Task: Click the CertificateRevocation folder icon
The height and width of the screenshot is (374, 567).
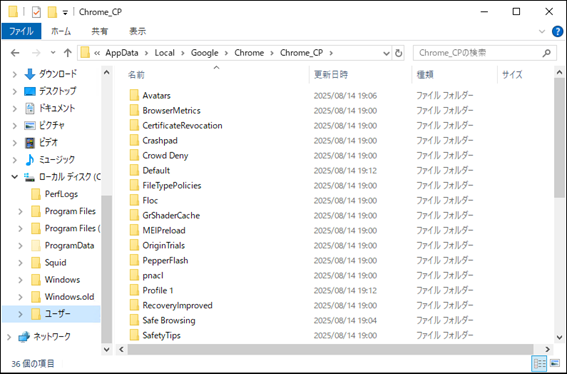Action: click(x=134, y=125)
